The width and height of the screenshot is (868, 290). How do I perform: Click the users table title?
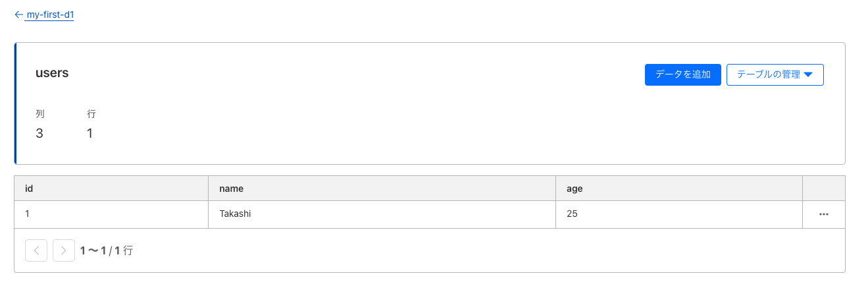52,73
